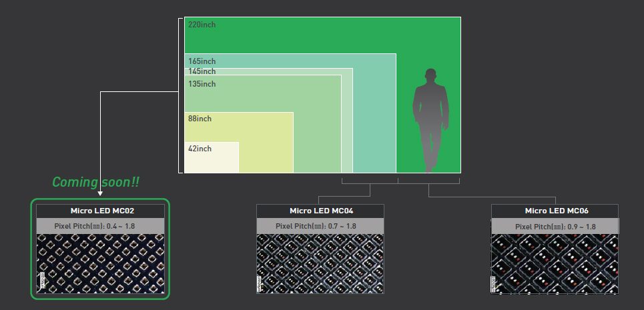Viewport: 644px width, 310px height.
Task: Select the Micro LED MC02 title
Action: pyautogui.click(x=100, y=211)
